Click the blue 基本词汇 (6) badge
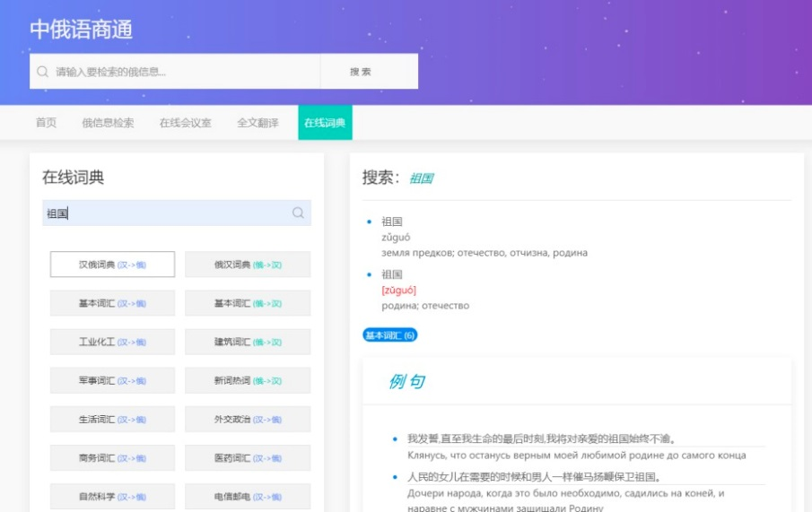This screenshot has height=512, width=812. pos(390,335)
